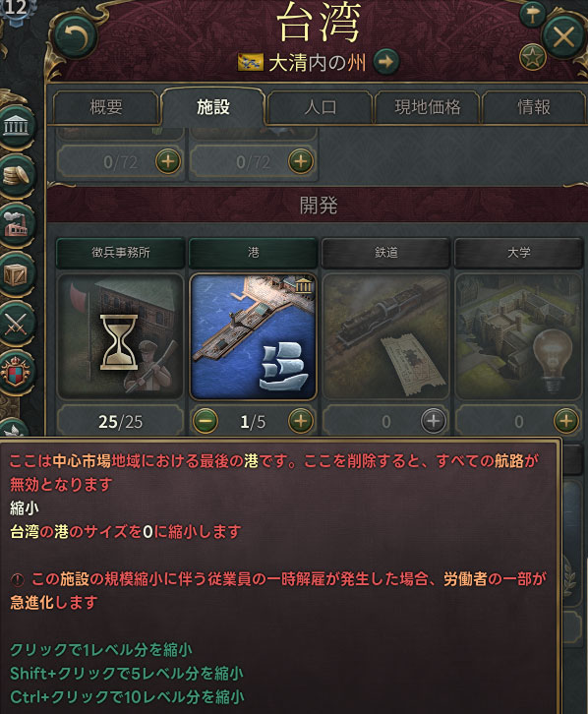The image size is (588, 714).
Task: Open the crossed swords military icon
Action: (x=17, y=325)
